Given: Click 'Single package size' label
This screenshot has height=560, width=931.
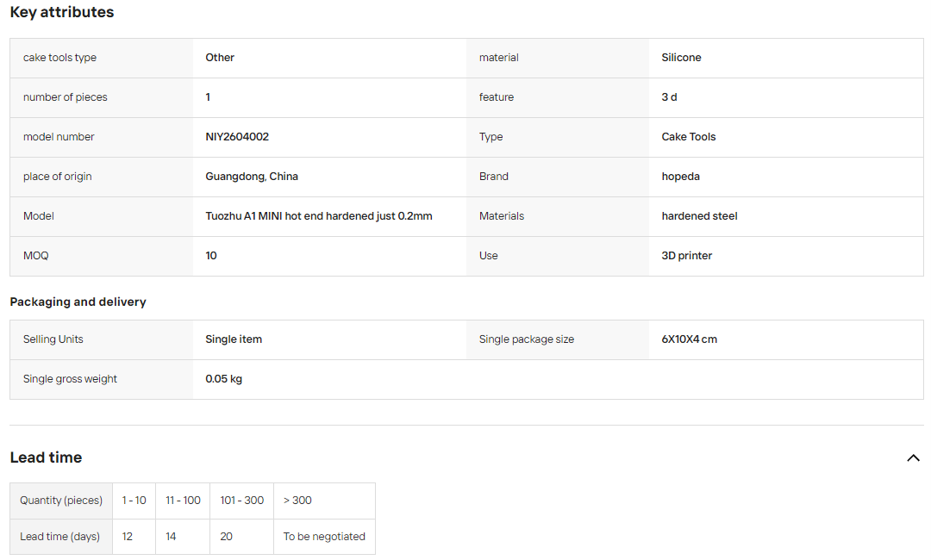Looking at the screenshot, I should tap(527, 340).
